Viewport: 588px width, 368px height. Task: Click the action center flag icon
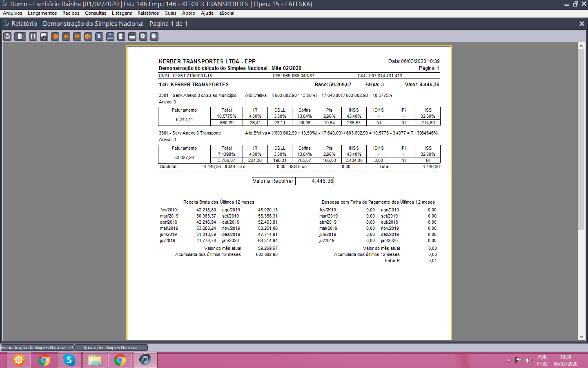[x=518, y=360]
